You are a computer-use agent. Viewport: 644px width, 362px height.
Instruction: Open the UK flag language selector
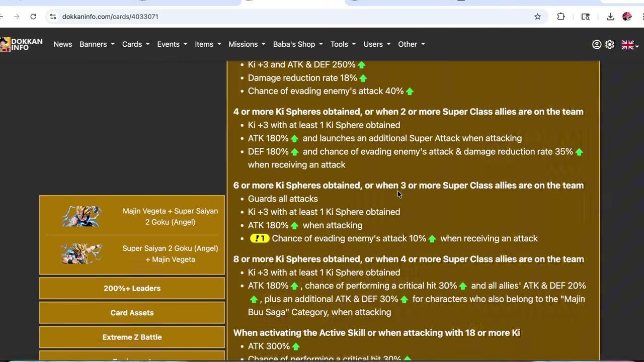click(x=630, y=45)
